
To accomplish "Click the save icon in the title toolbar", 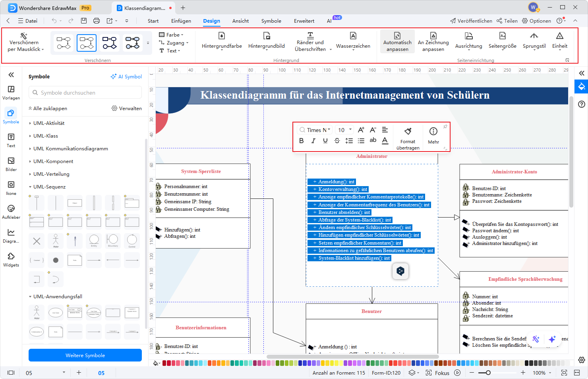I will click(x=84, y=21).
